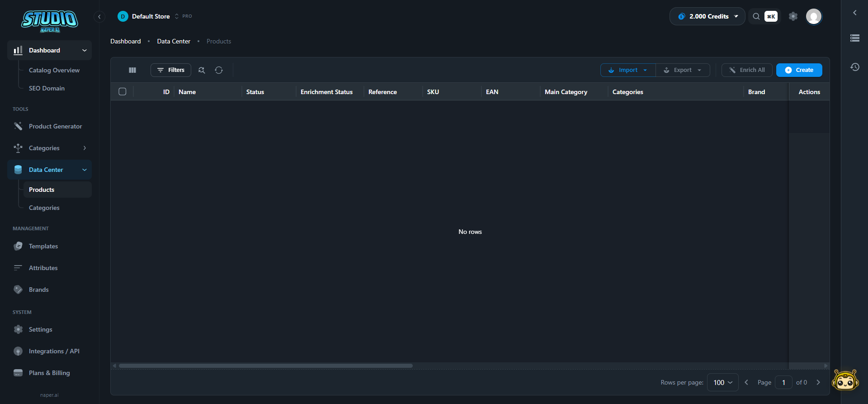
Task: Expand the Import dropdown menu
Action: [x=628, y=70]
